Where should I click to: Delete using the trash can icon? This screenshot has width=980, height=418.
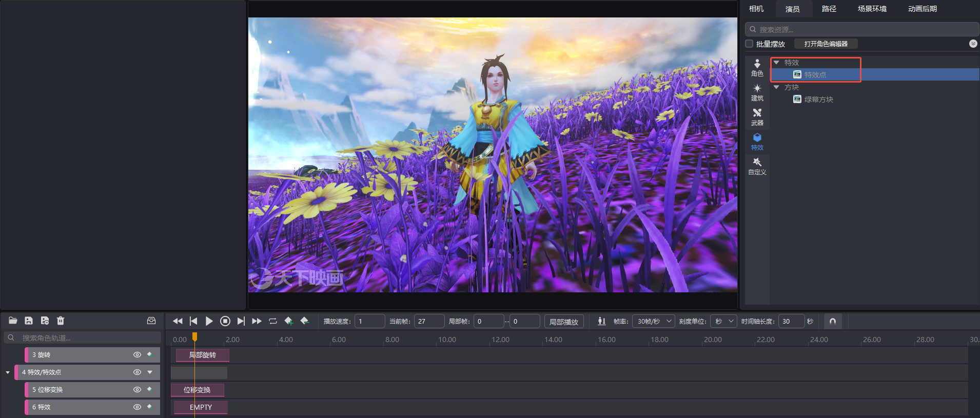[x=61, y=321]
